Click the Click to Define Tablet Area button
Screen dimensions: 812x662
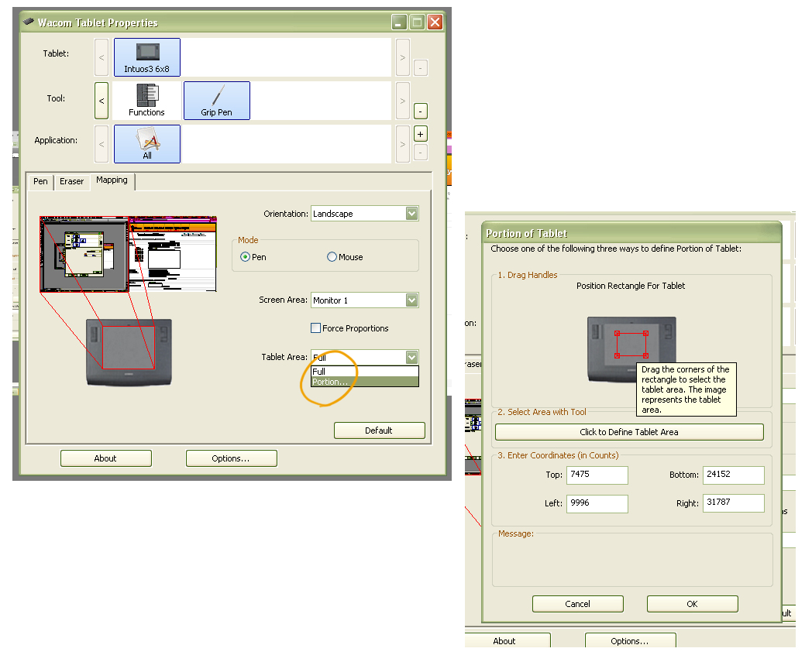click(x=629, y=432)
